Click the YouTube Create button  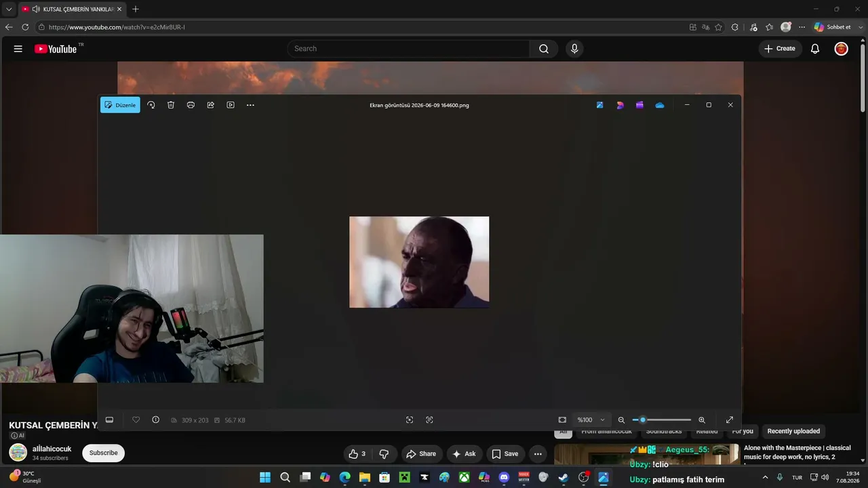[x=780, y=49]
